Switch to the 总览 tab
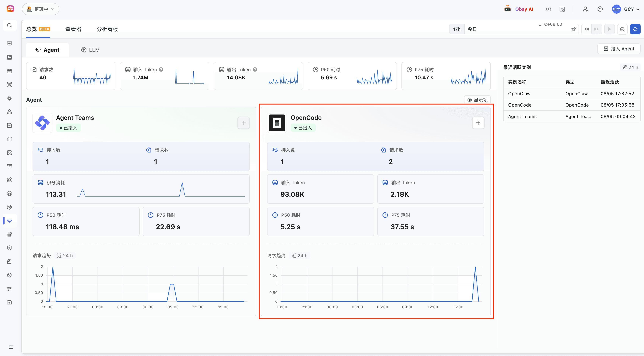 (38, 29)
